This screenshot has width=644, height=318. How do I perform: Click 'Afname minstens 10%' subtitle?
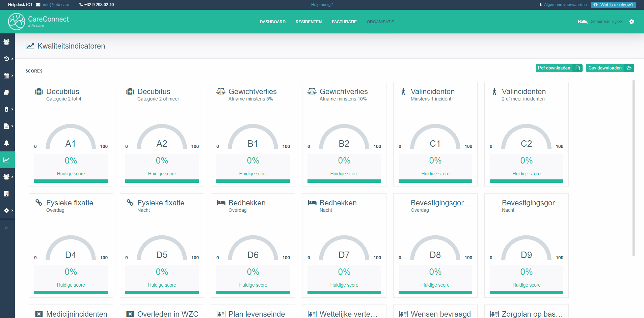pos(343,99)
